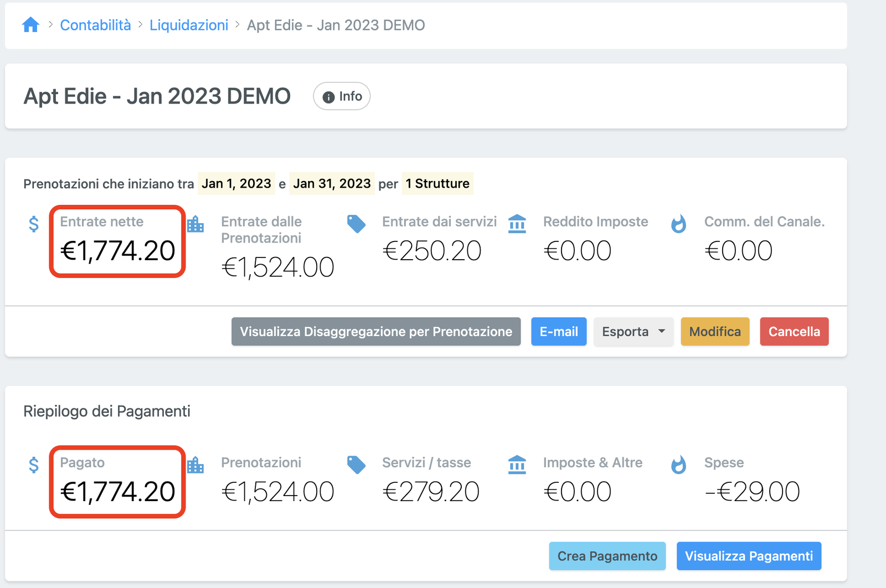Viewport: 886px width, 588px height.
Task: Click Visualizza Disaggregazione per Prenotazione button
Action: point(376,332)
